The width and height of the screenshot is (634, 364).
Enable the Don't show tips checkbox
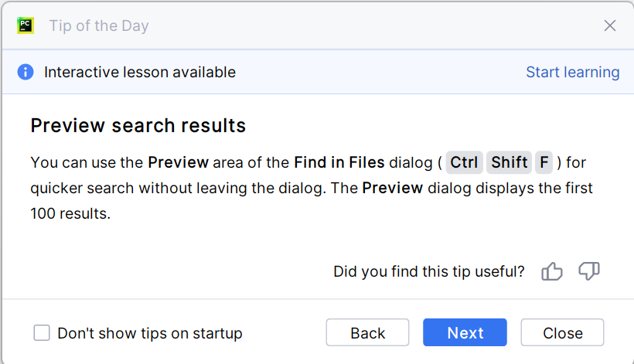tap(42, 333)
